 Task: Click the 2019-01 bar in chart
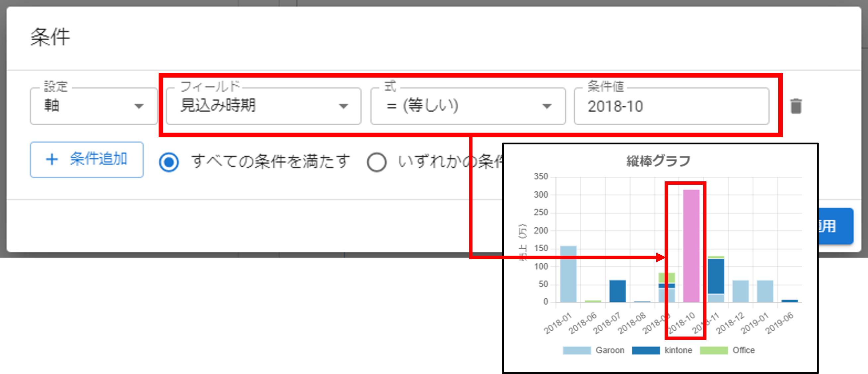click(765, 291)
